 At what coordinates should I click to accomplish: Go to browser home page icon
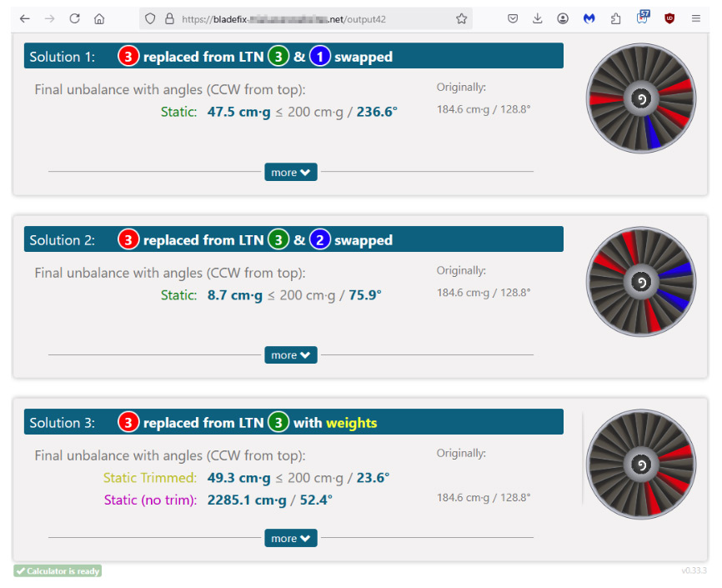pyautogui.click(x=99, y=18)
